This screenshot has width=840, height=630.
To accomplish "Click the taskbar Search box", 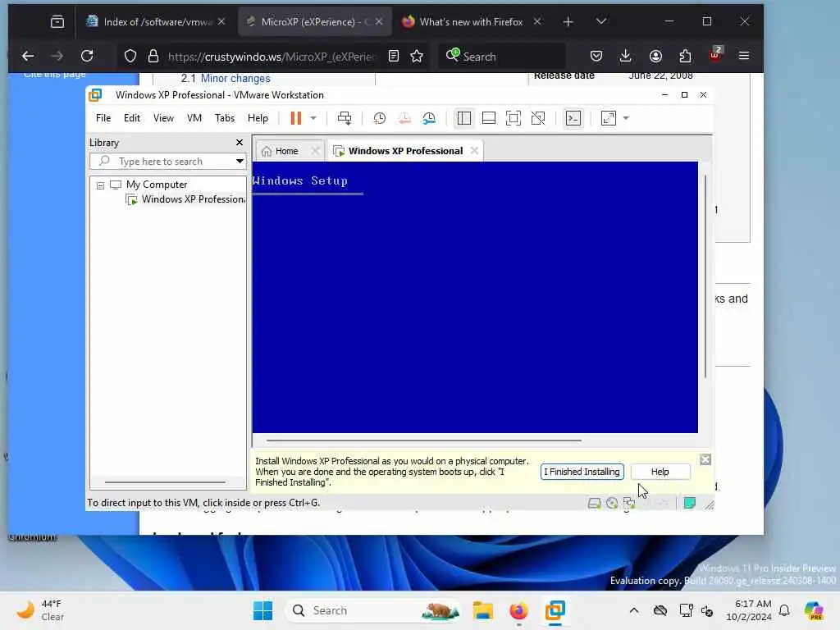I will [x=375, y=610].
